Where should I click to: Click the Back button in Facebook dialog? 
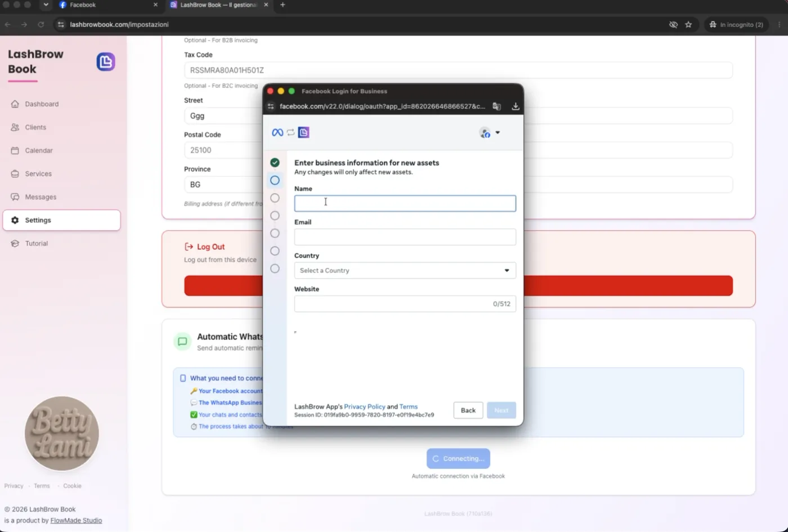pyautogui.click(x=468, y=410)
